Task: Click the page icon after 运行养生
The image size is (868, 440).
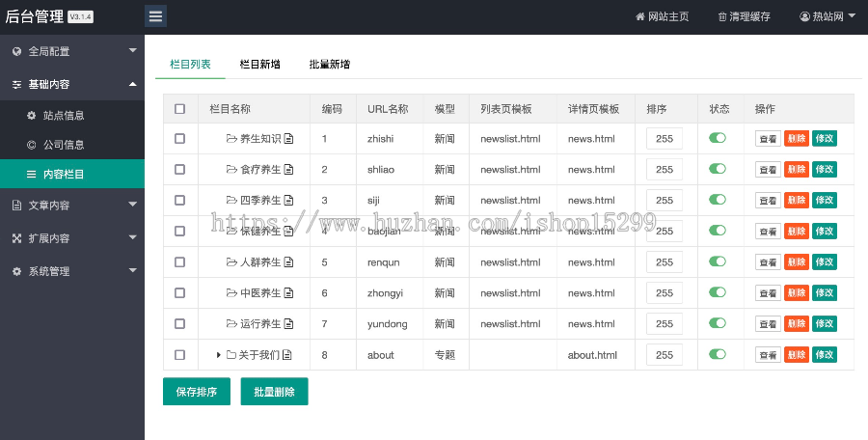Action: pyautogui.click(x=289, y=323)
